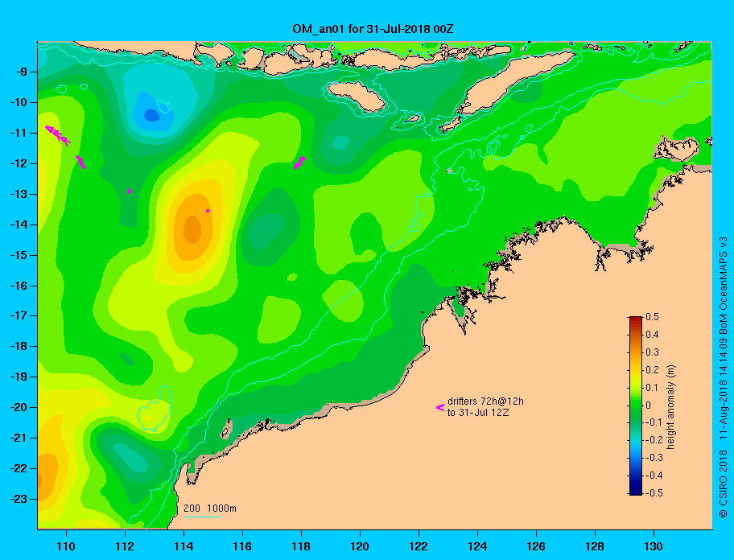Viewport: 734px width, 560px height.
Task: Click the map title OM_an01 for 31-Jul-2018 00Z
Action: click(x=373, y=29)
